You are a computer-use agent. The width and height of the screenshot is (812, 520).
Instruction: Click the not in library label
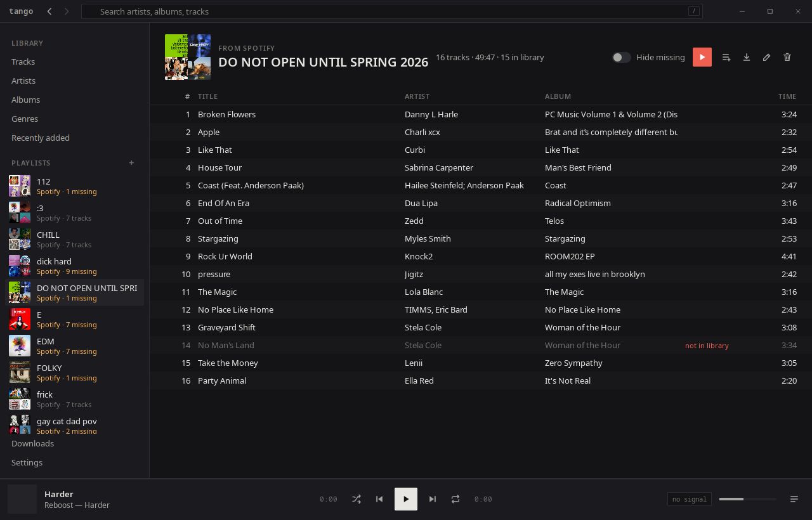pos(707,346)
